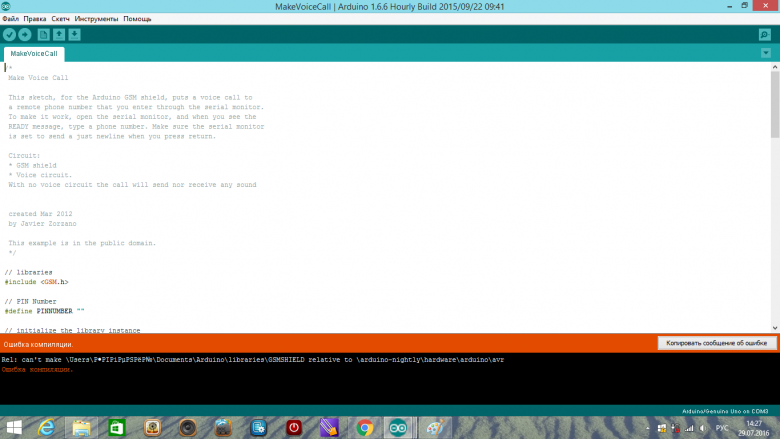This screenshot has width=780, height=439.
Task: Click the editor scrollbar up arrow
Action: (x=775, y=67)
